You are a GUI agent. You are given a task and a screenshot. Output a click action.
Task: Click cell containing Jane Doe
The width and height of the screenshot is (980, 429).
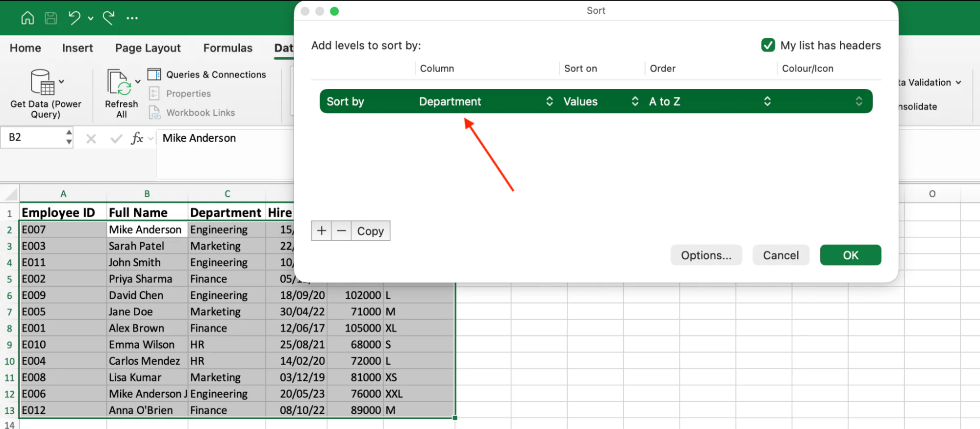click(147, 312)
